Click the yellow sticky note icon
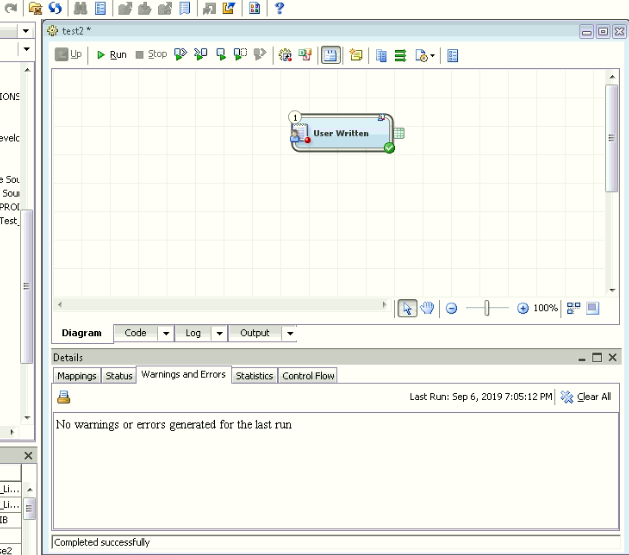 [356, 55]
